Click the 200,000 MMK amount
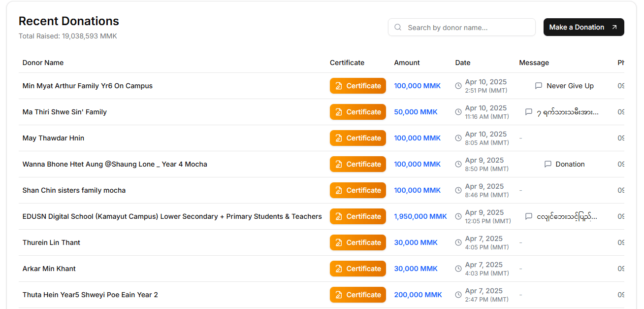Screen dimensions: 644x309 [418, 295]
